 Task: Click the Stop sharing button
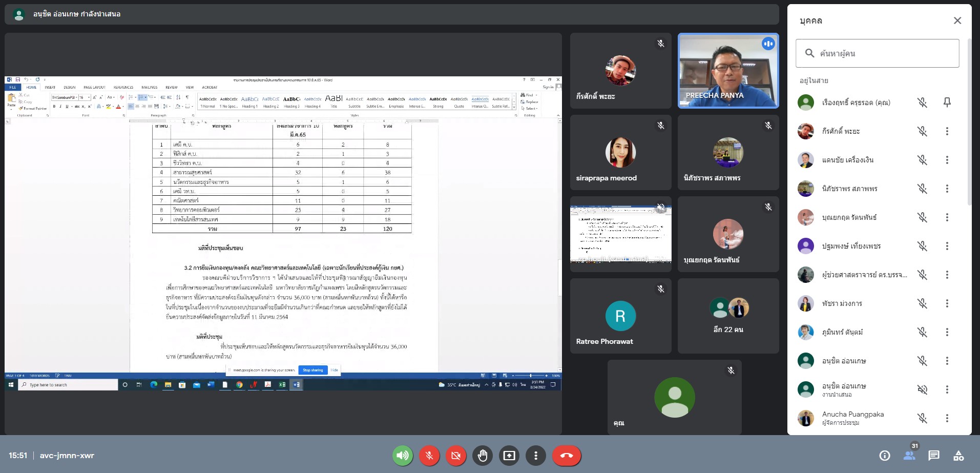click(312, 370)
